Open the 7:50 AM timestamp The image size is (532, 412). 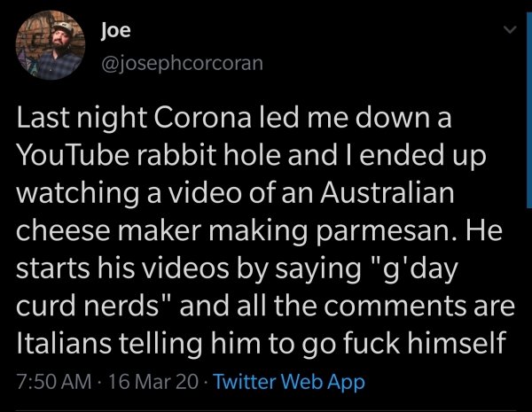click(54, 382)
